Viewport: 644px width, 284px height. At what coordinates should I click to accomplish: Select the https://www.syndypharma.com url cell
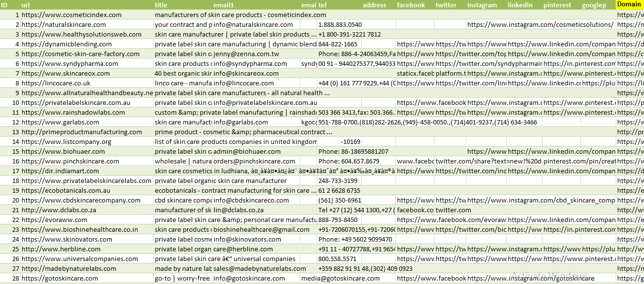(x=87, y=63)
